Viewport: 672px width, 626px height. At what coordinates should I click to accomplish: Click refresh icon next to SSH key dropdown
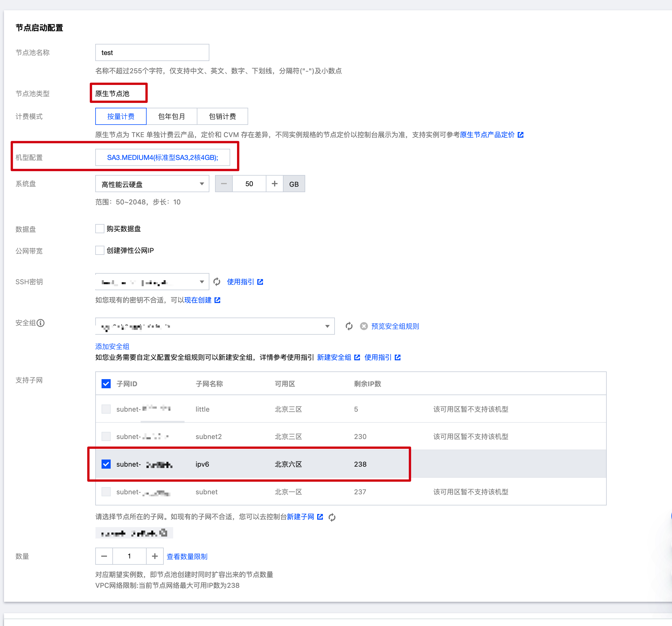point(217,282)
